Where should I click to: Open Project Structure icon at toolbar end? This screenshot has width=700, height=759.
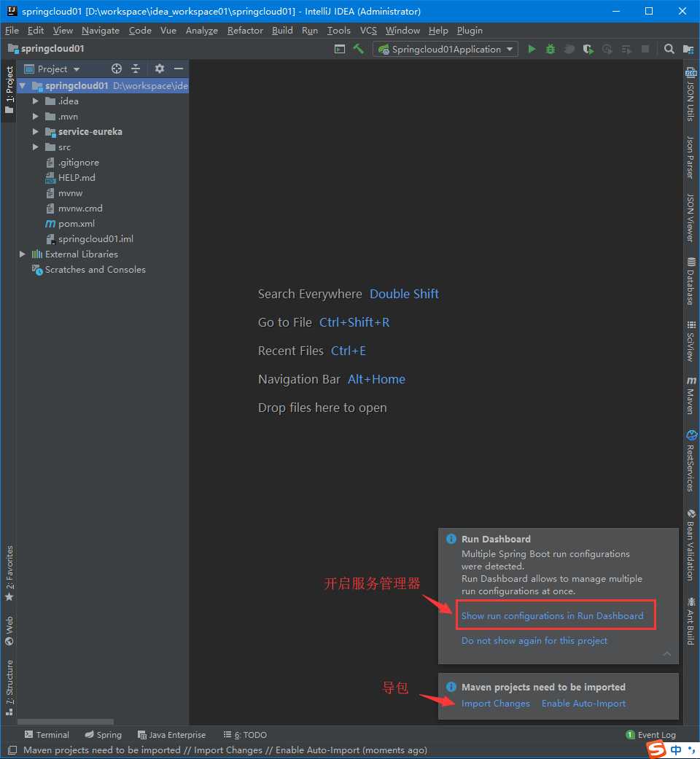[688, 49]
